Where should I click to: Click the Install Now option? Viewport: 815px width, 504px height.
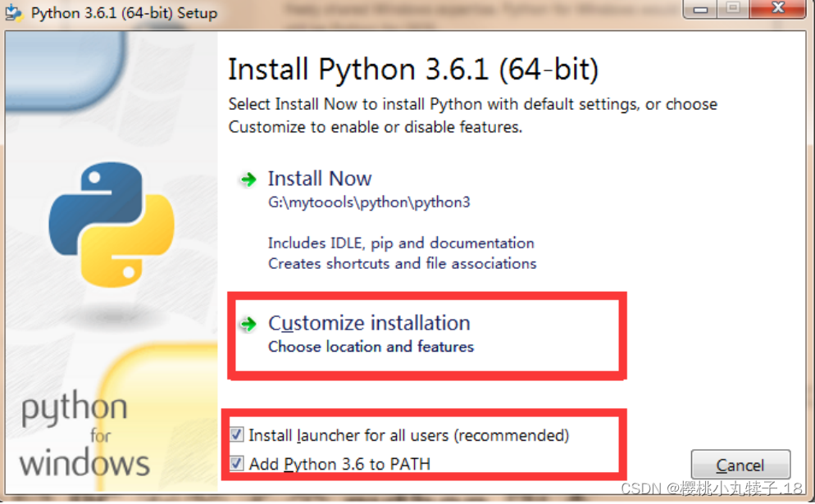click(x=320, y=179)
